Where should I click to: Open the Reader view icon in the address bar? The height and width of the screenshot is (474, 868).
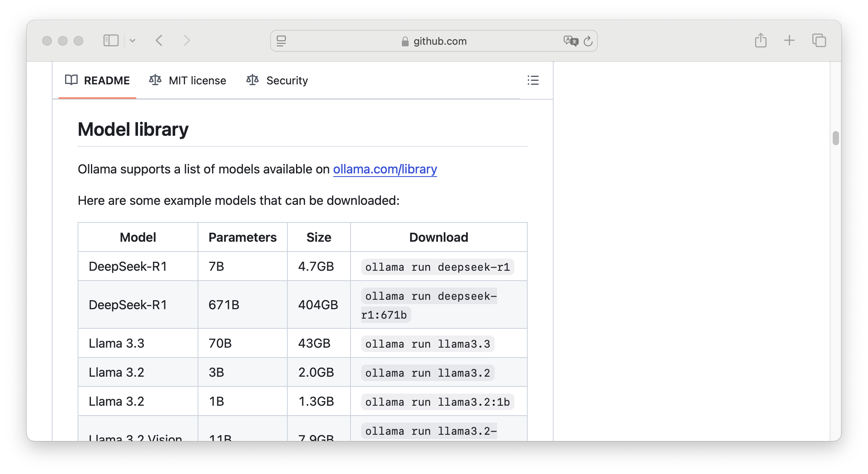point(281,41)
